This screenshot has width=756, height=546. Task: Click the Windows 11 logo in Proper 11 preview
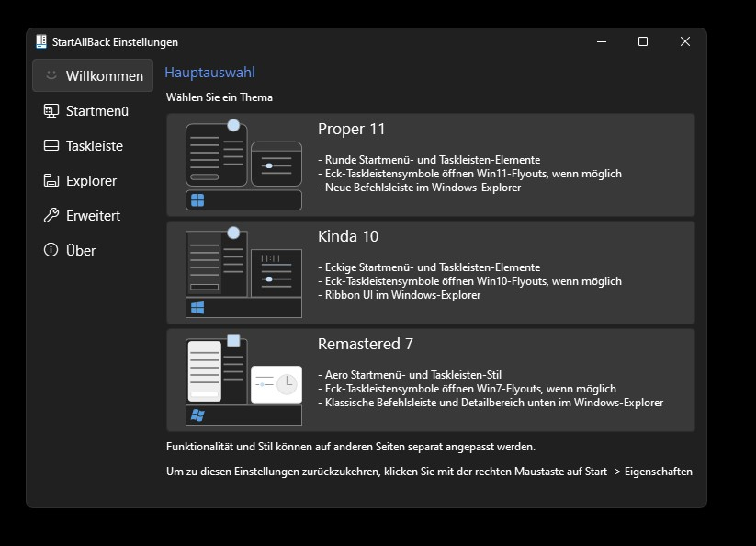(x=197, y=200)
